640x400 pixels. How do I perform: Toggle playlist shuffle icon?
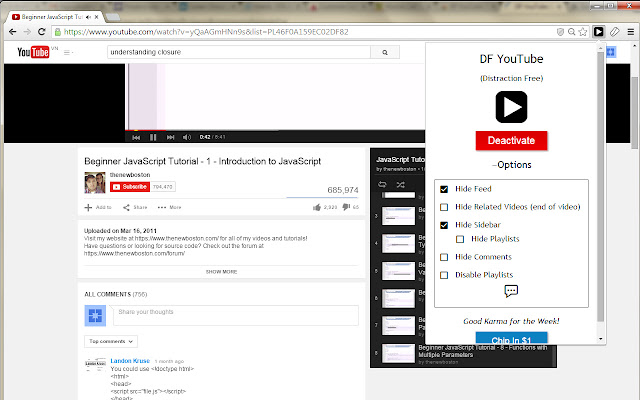point(400,185)
